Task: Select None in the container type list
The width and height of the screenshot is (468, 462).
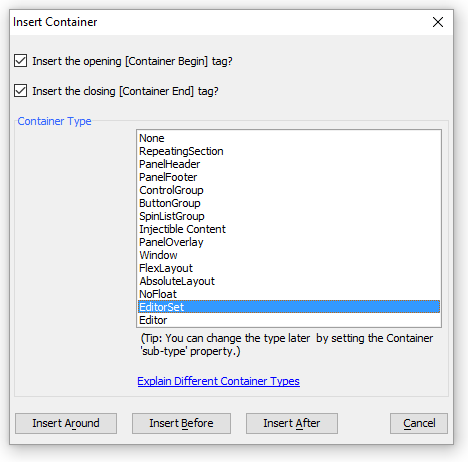Action: [x=289, y=138]
